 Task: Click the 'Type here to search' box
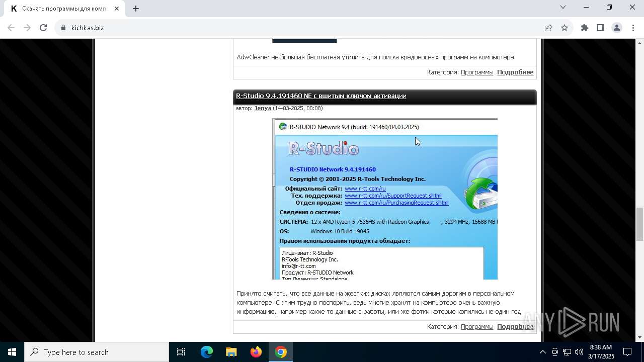point(97,352)
